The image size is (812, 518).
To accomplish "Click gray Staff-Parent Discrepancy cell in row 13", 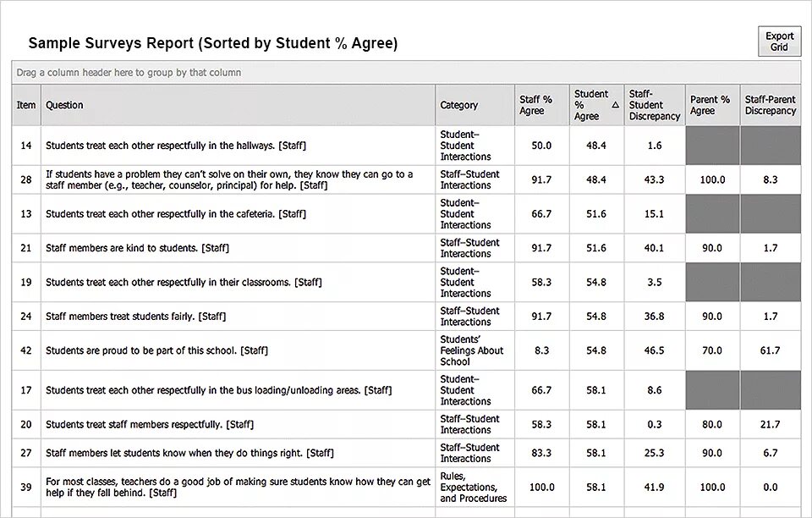I will 770,214.
